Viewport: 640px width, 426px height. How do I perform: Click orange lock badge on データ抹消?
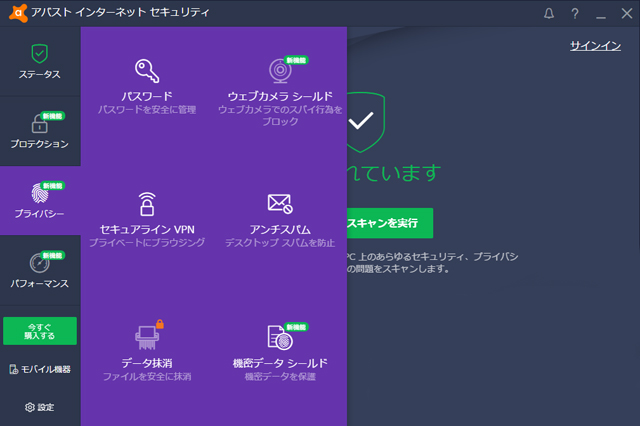click(160, 324)
